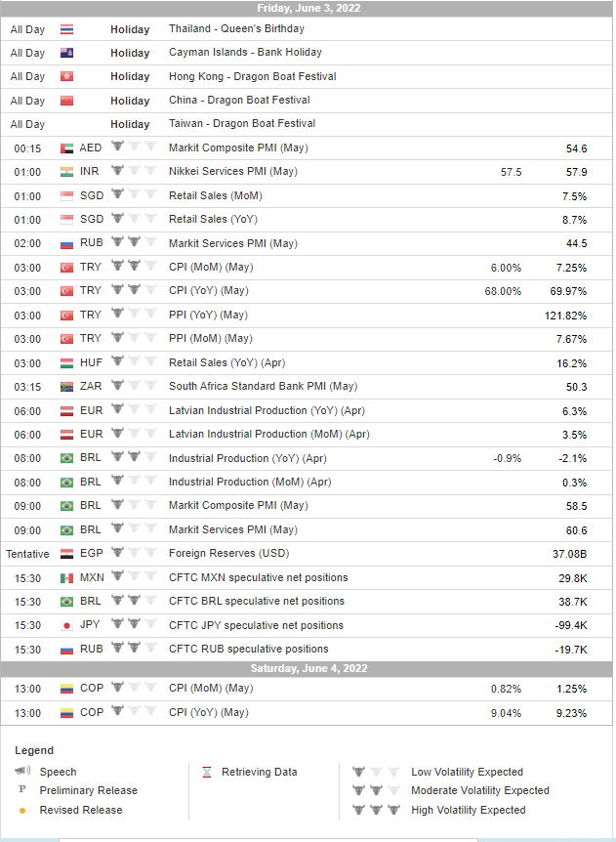Open Nikkei Services PMI (May) event

[233, 172]
